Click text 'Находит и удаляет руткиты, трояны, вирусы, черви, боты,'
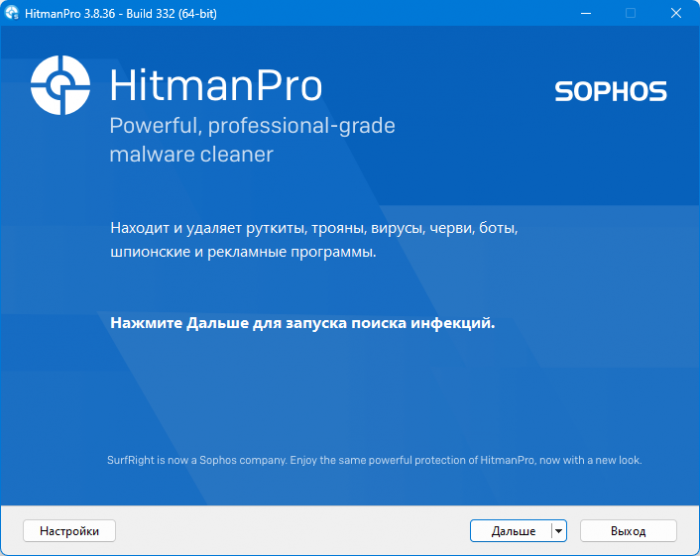 [x=314, y=228]
